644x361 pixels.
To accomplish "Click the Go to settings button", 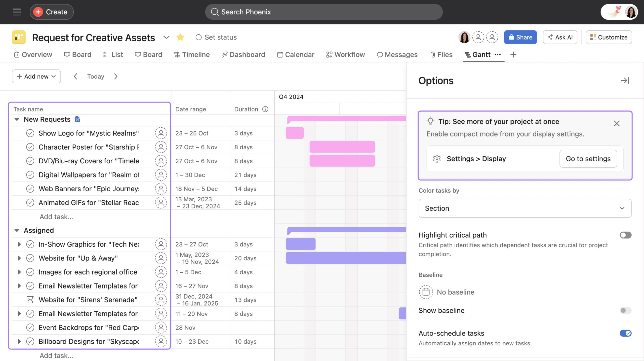I will pos(588,159).
